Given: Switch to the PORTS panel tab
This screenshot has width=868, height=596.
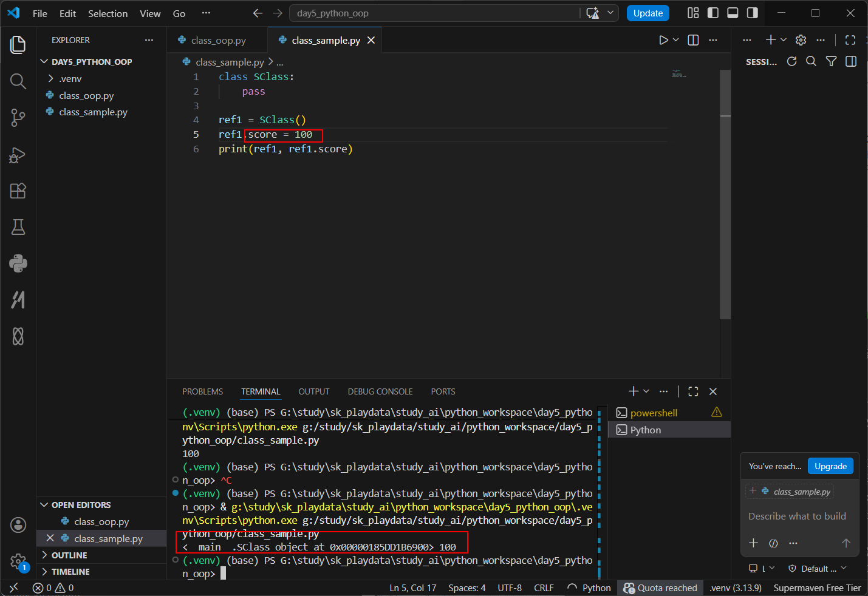Looking at the screenshot, I should (443, 391).
